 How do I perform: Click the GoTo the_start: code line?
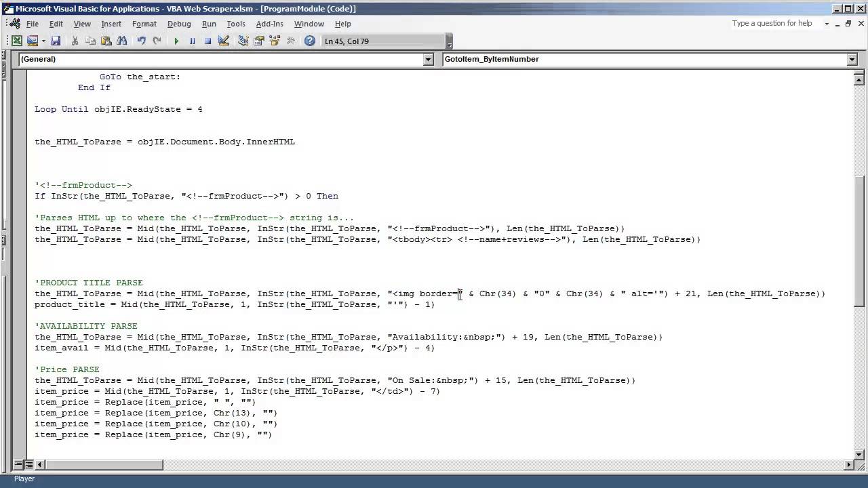[140, 77]
